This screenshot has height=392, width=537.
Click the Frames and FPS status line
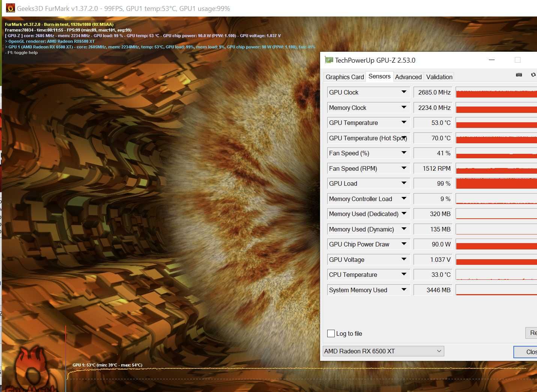68,30
